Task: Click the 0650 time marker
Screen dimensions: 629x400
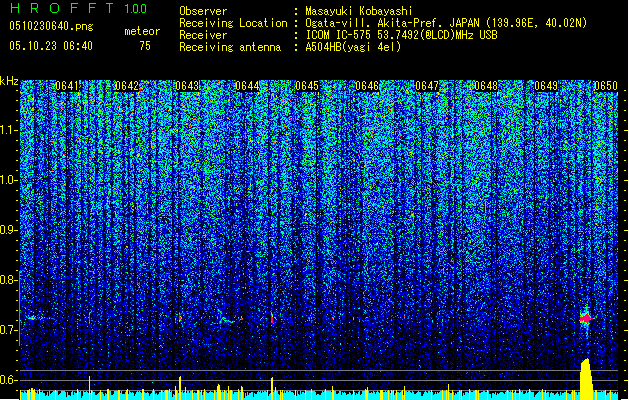Action: (x=606, y=86)
